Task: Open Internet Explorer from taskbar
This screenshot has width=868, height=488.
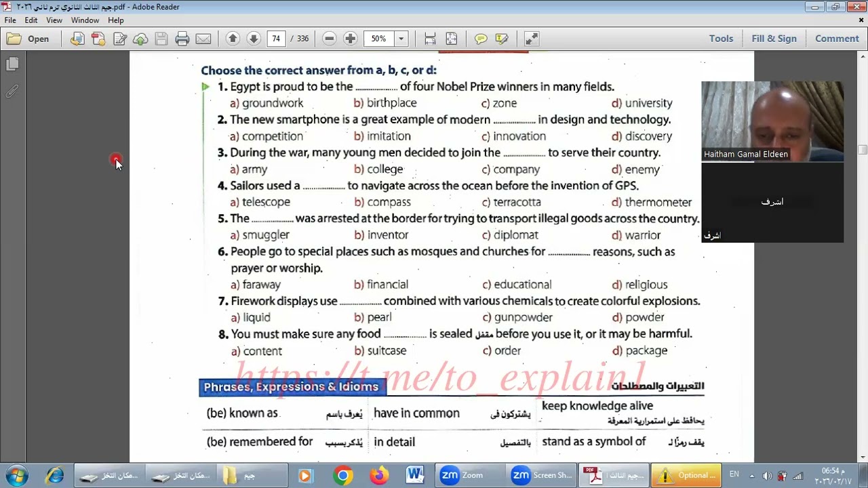Action: click(54, 476)
